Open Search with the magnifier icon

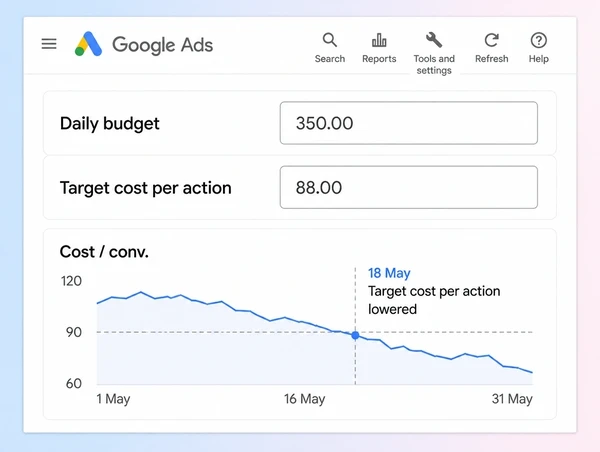click(x=329, y=40)
